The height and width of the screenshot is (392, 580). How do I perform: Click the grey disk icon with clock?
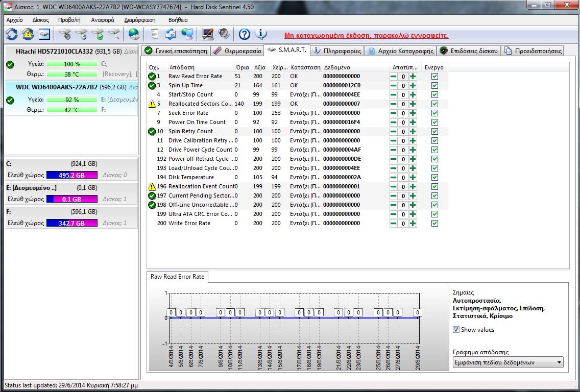pyautogui.click(x=81, y=34)
